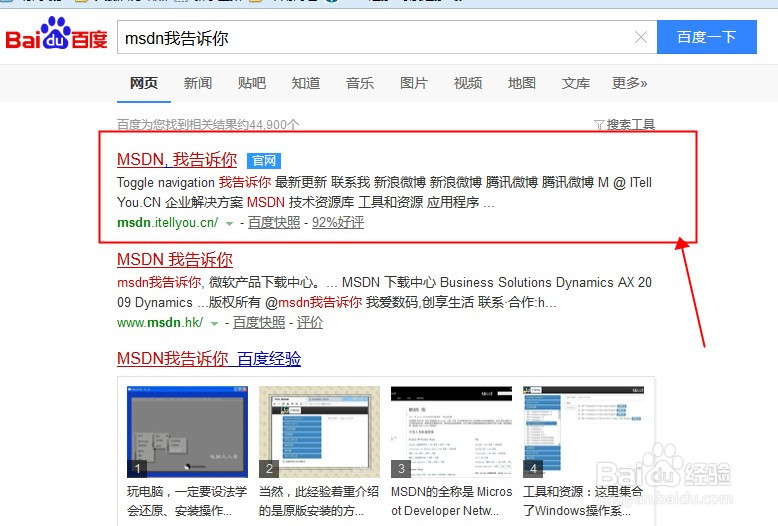The width and height of the screenshot is (778, 526).
Task: Click the 百度一下 search button
Action: click(x=707, y=37)
